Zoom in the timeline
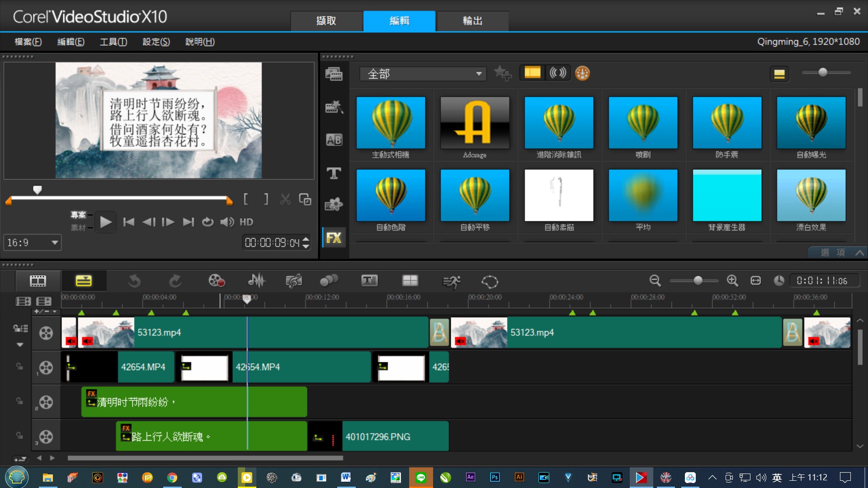Screen dimensions: 868x488 point(732,281)
